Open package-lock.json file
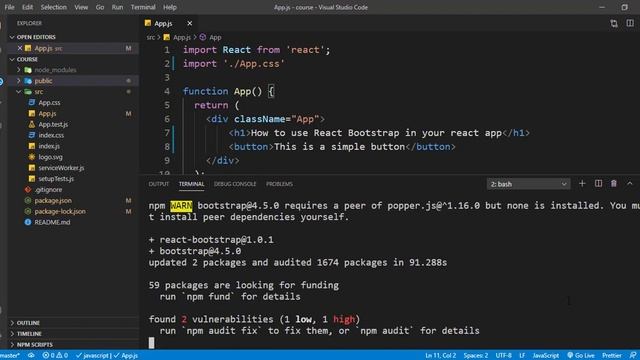 tap(60, 211)
